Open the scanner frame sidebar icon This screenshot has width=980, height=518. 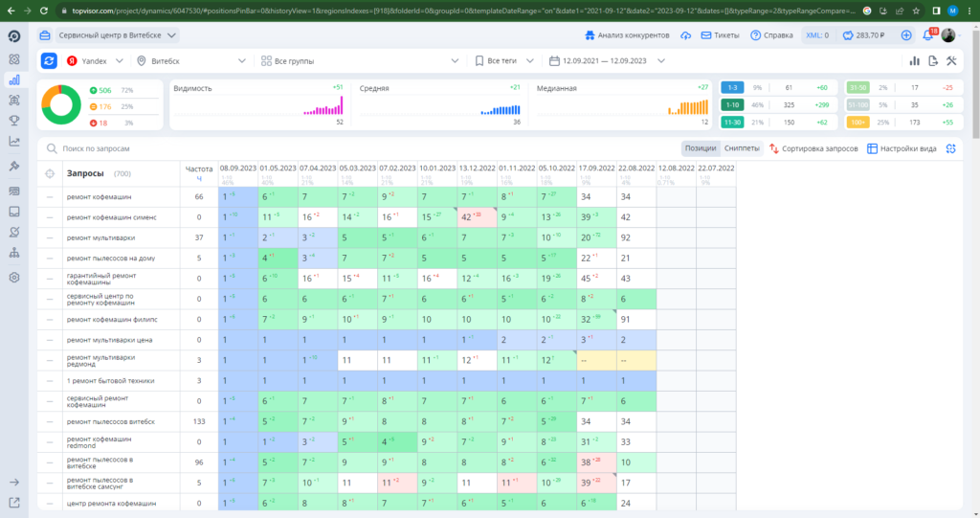13,101
